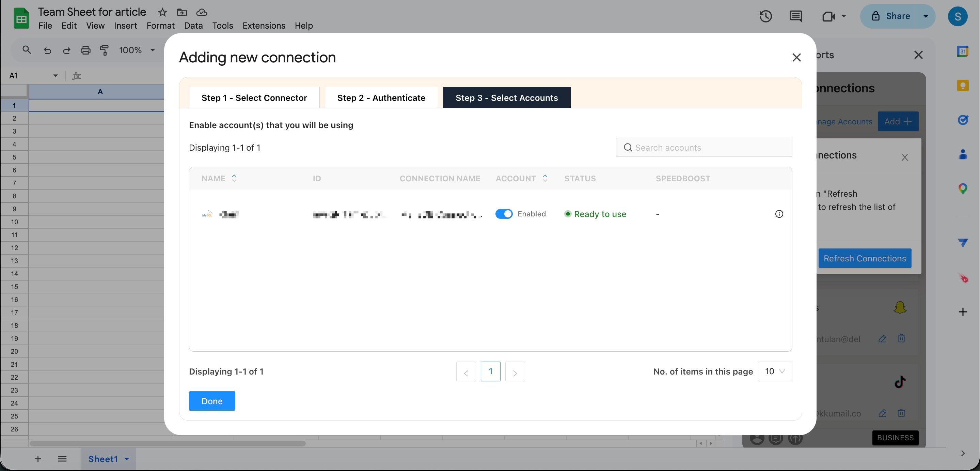Open Google Calendar side panel icon
This screenshot has width=980, height=471.
pyautogui.click(x=963, y=51)
